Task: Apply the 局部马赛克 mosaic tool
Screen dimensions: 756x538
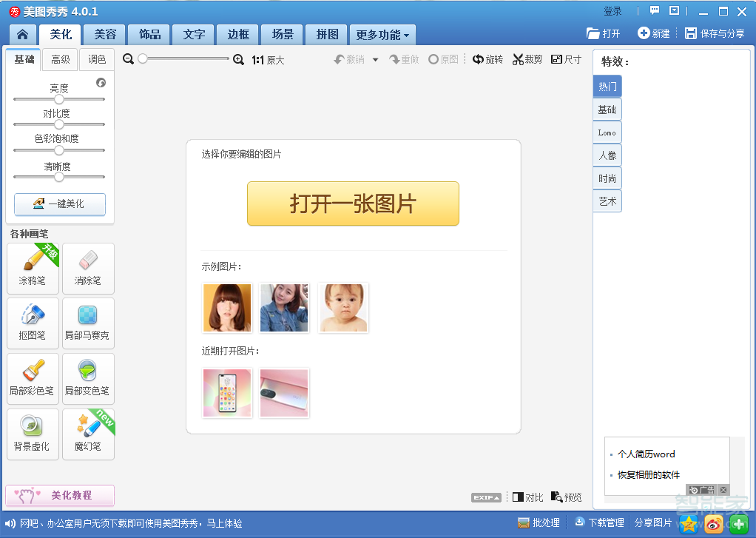Action: click(x=88, y=323)
